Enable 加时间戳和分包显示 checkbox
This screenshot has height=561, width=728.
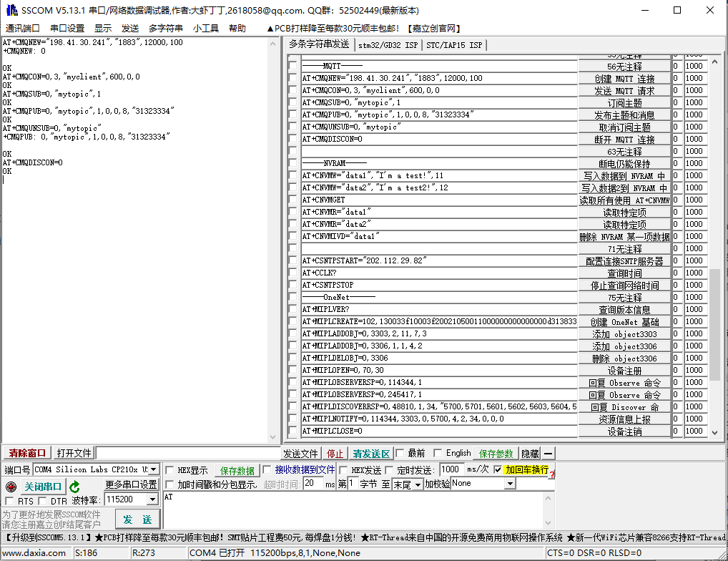170,484
